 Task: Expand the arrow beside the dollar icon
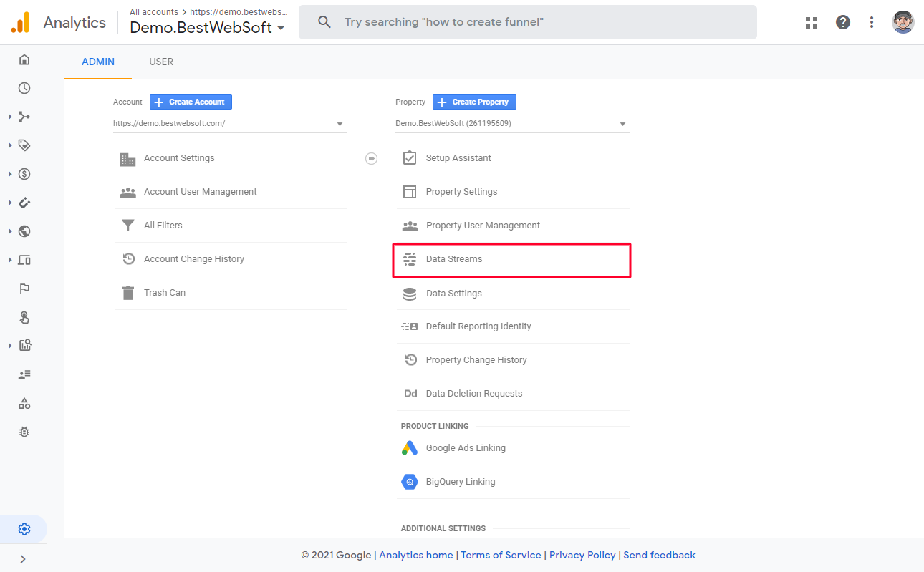pyautogui.click(x=10, y=174)
